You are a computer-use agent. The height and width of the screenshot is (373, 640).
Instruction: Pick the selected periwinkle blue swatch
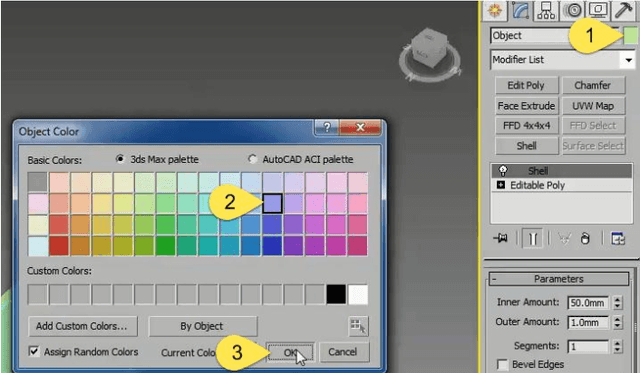point(272,203)
